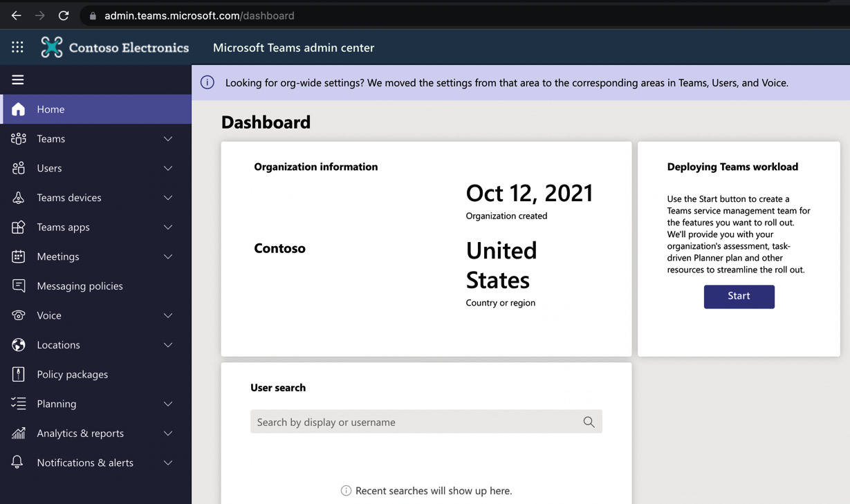Select Locations in the navigation menu
This screenshot has height=504, width=850.
pyautogui.click(x=95, y=345)
